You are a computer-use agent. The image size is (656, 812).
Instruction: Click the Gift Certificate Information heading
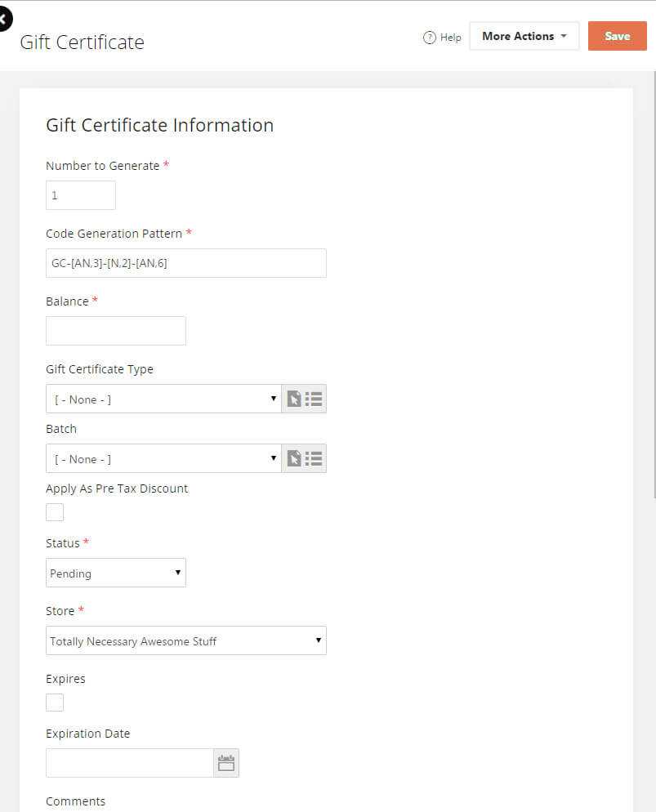pyautogui.click(x=159, y=125)
